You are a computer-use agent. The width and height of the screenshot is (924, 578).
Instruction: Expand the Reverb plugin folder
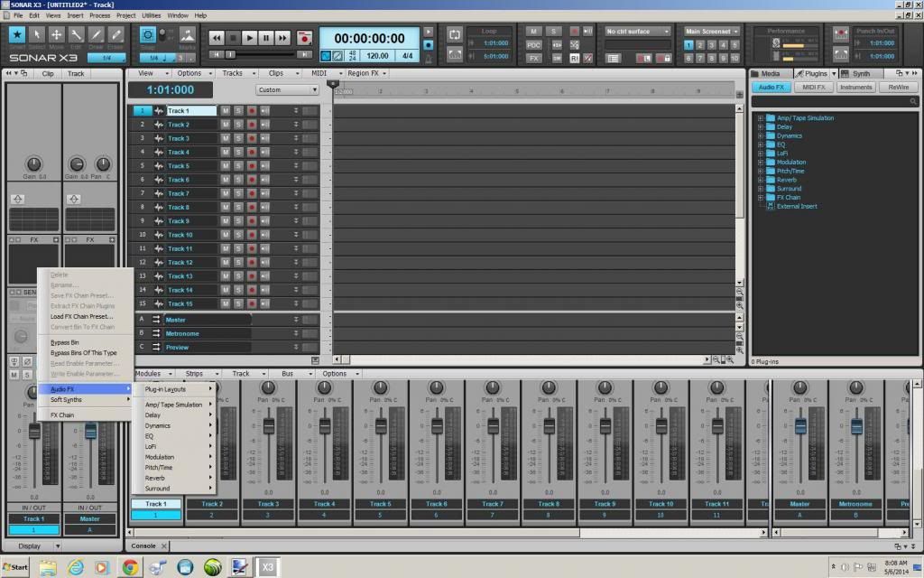coord(762,180)
